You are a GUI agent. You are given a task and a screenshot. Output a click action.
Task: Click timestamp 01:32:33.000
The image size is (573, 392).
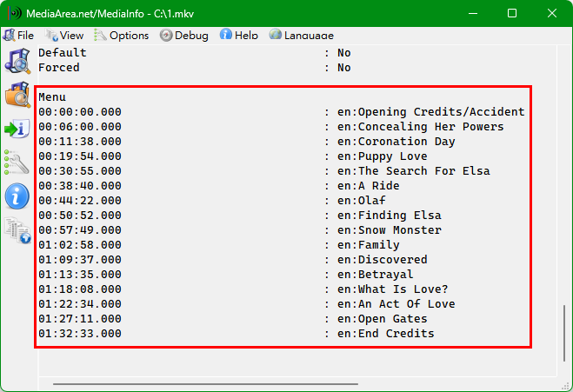tap(80, 334)
